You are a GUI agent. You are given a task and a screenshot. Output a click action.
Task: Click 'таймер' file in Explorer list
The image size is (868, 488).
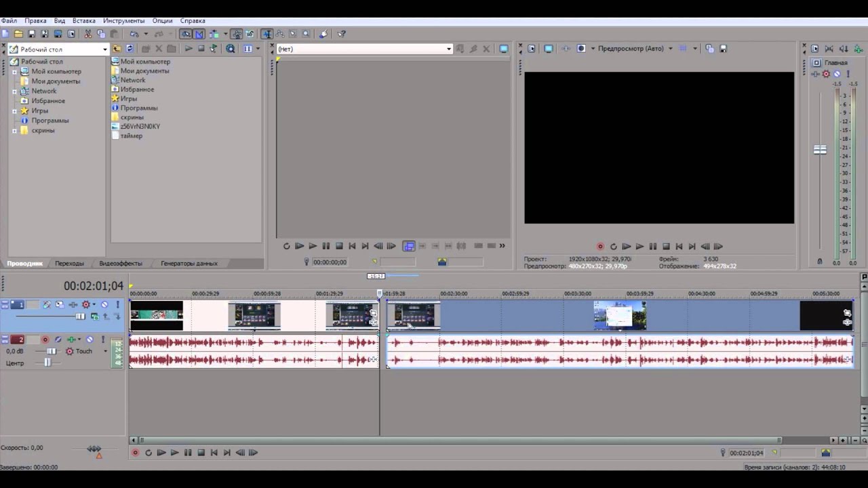[131, 136]
